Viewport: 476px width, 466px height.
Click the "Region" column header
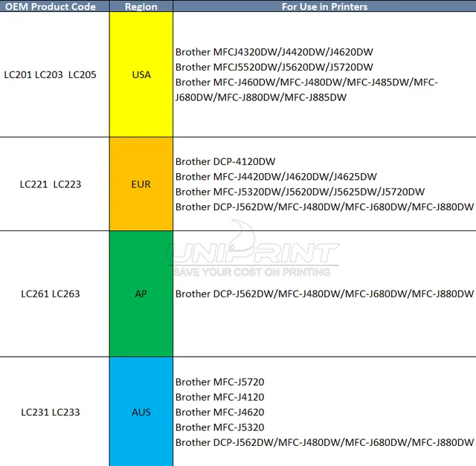(141, 7)
